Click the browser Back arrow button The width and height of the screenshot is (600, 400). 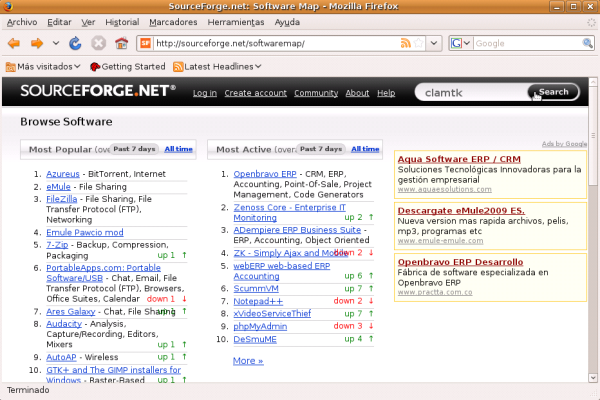(14, 43)
